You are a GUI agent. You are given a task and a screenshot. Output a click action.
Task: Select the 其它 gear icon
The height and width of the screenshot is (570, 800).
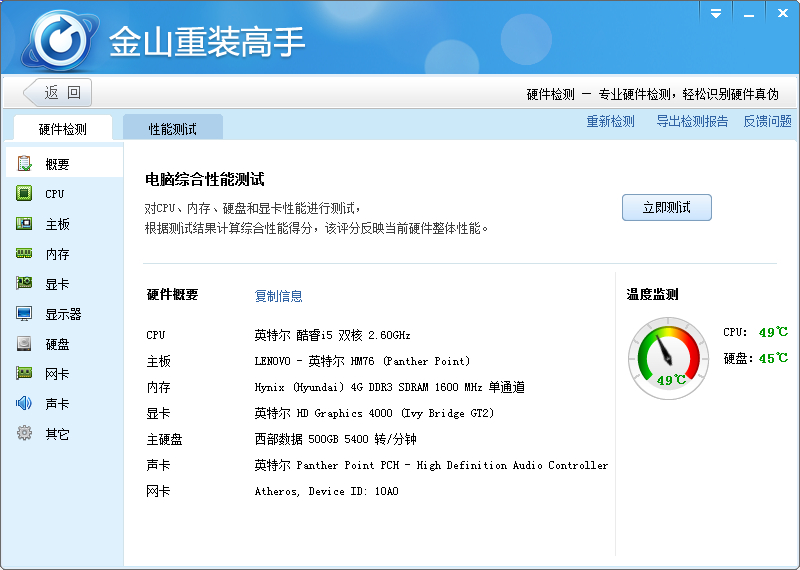point(24,433)
